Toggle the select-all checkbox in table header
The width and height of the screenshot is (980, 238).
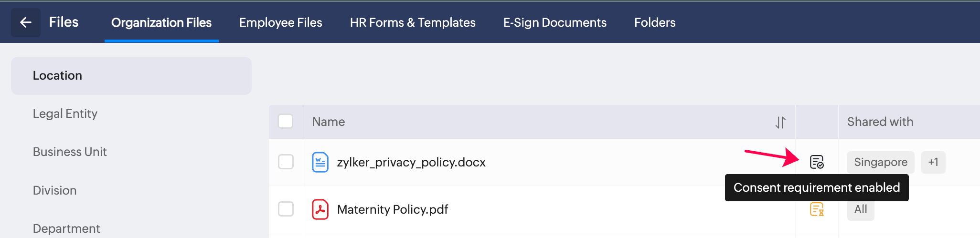(286, 122)
